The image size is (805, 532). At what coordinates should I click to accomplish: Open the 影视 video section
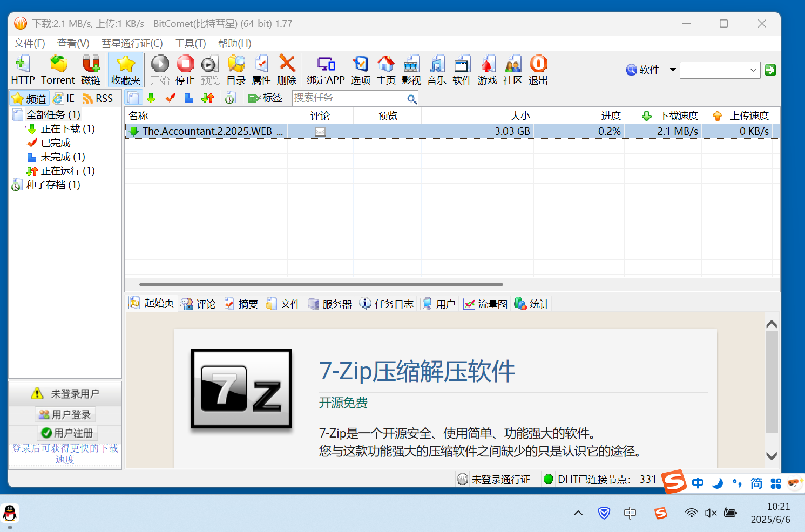[x=411, y=70]
